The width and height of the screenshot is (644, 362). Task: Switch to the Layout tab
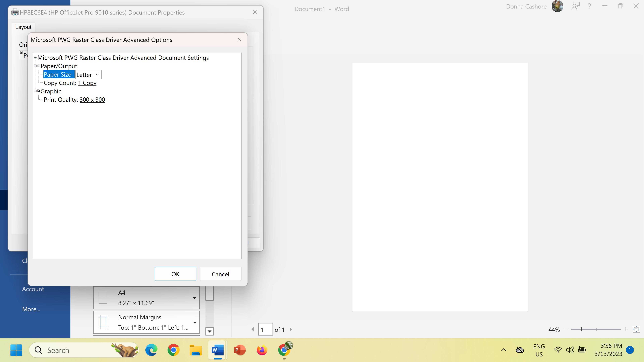23,27
